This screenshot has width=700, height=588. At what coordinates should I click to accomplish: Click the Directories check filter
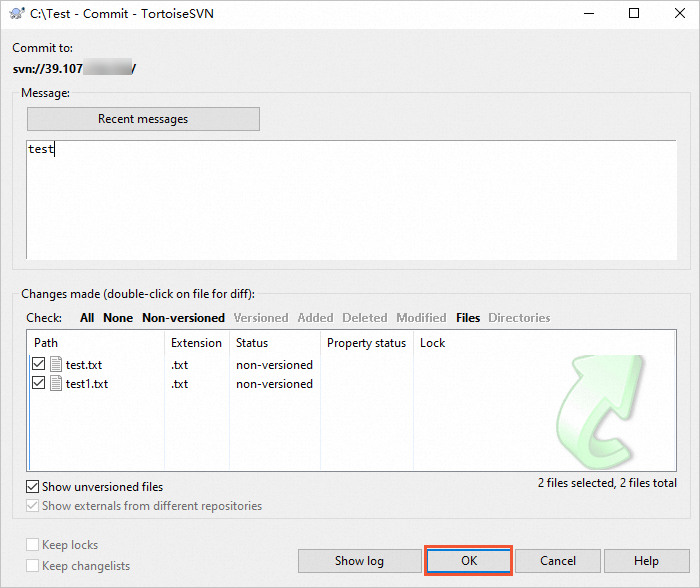click(519, 317)
